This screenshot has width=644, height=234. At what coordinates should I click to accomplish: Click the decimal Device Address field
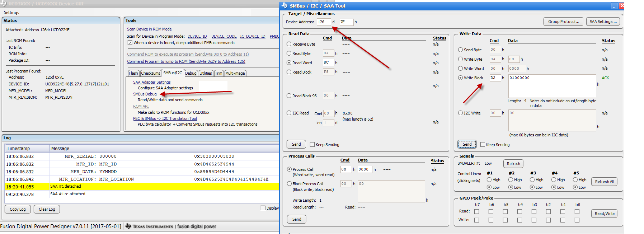(x=324, y=22)
